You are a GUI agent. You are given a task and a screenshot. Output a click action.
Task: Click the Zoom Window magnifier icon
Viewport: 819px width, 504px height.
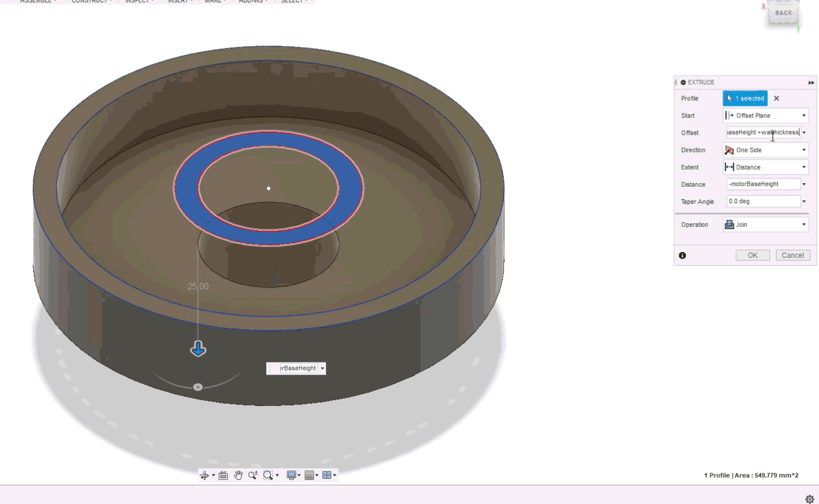coord(267,475)
